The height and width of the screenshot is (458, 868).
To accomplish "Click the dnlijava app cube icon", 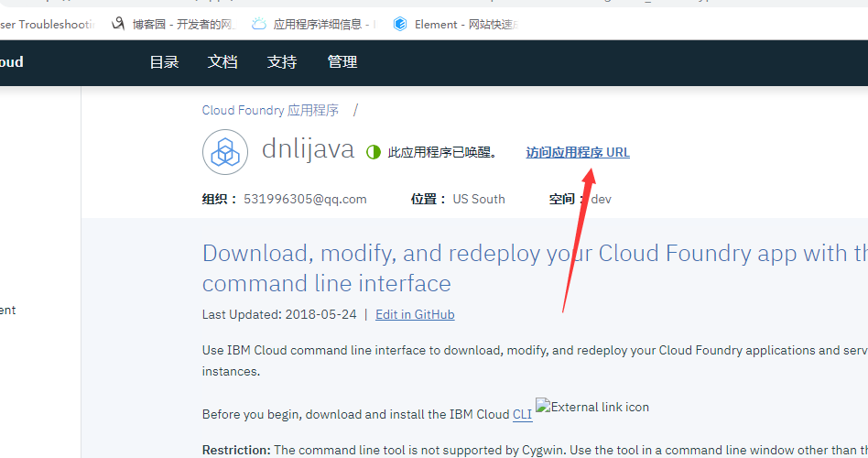I will click(x=225, y=152).
